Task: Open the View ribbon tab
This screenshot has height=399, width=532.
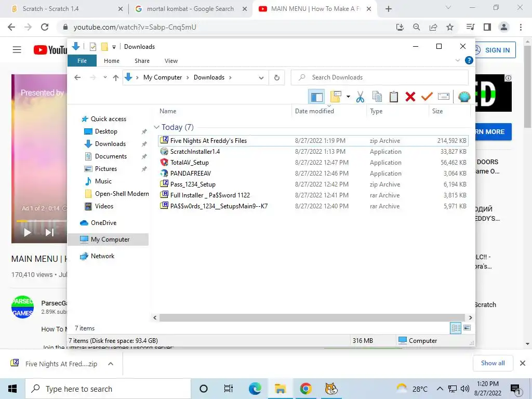Action: click(x=171, y=61)
